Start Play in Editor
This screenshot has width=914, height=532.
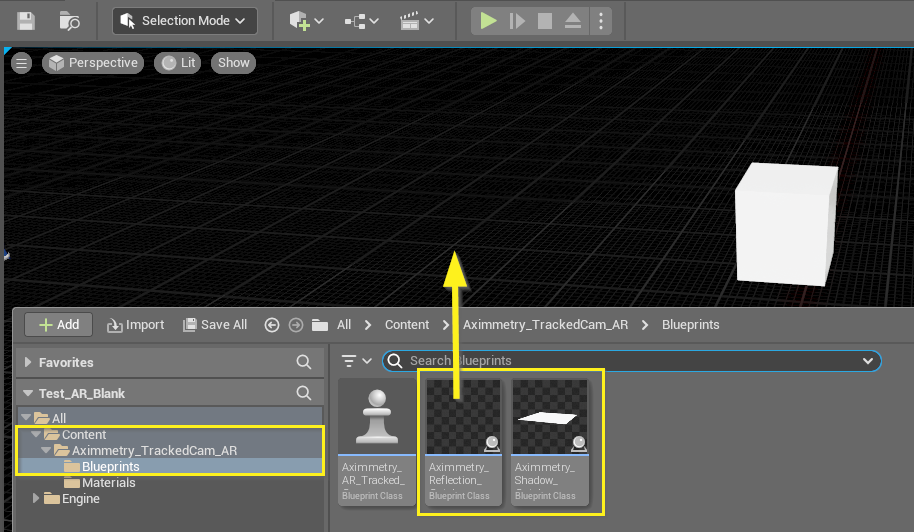pos(488,21)
